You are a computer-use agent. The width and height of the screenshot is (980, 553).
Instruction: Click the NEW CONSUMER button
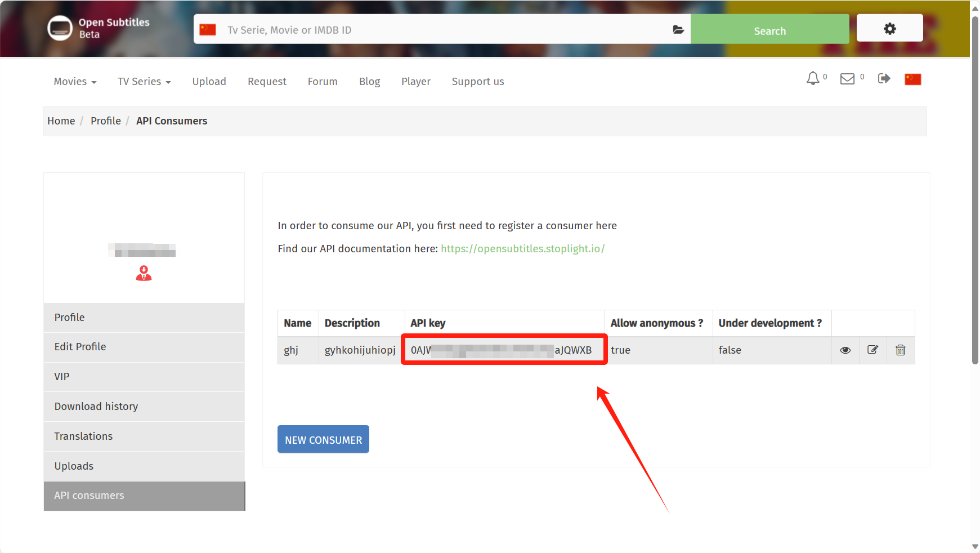pyautogui.click(x=323, y=439)
